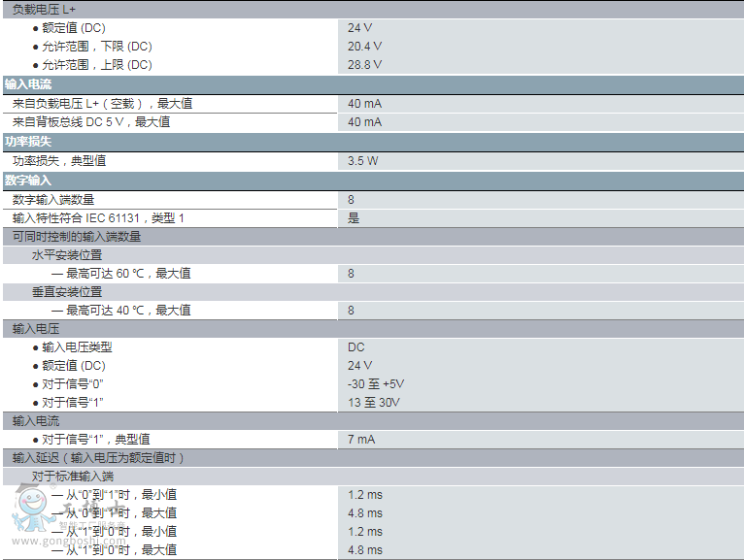This screenshot has width=744, height=560.
Task: Click the DC input voltage type value
Action: coord(356,347)
